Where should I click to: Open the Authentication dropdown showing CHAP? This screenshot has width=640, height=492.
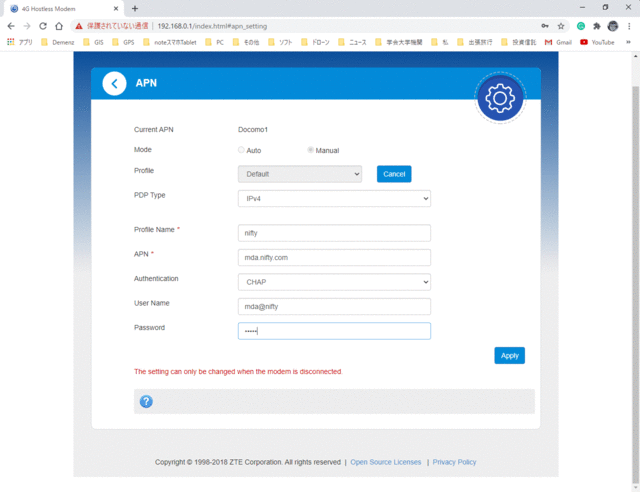334,282
